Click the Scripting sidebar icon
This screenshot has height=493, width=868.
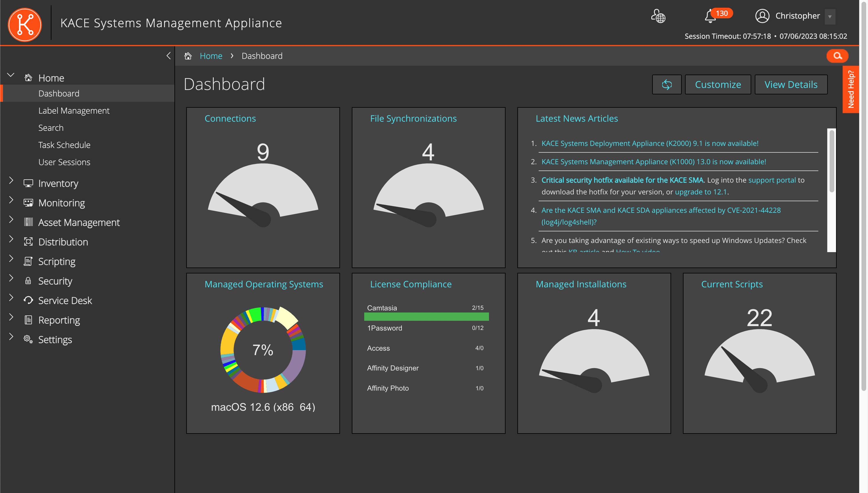pos(28,261)
